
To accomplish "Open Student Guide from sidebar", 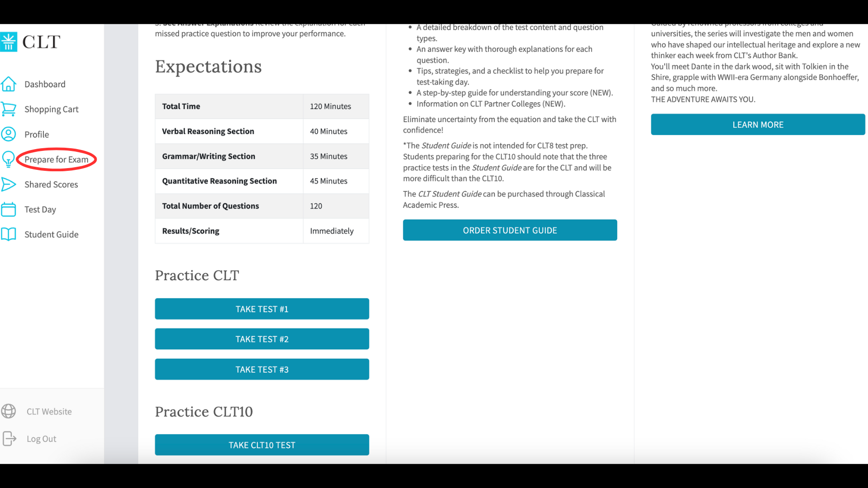I will tap(51, 234).
